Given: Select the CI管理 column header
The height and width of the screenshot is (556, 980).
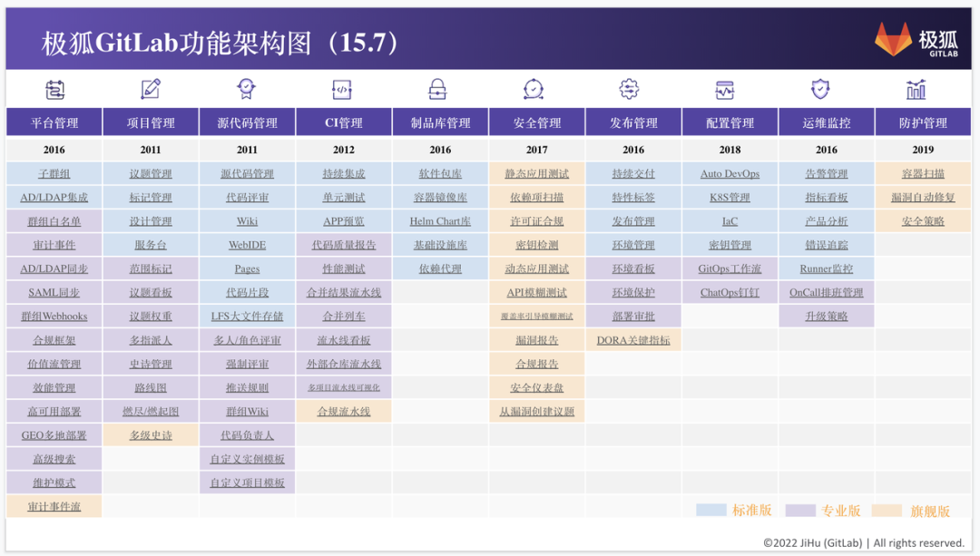Looking at the screenshot, I should click(344, 122).
